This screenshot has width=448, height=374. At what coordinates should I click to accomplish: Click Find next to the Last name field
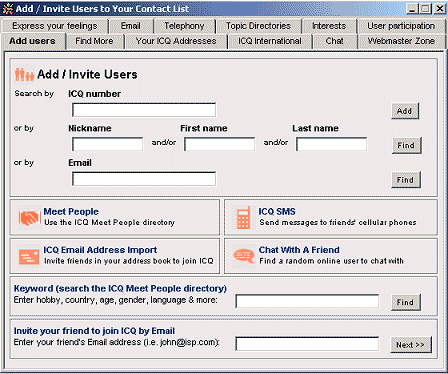click(406, 145)
